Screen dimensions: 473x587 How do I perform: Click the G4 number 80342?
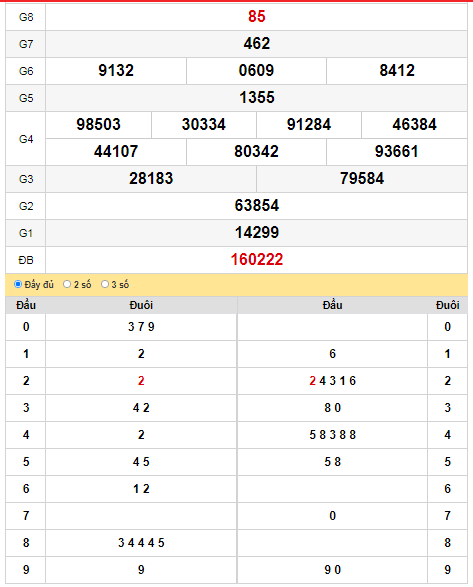click(x=256, y=151)
